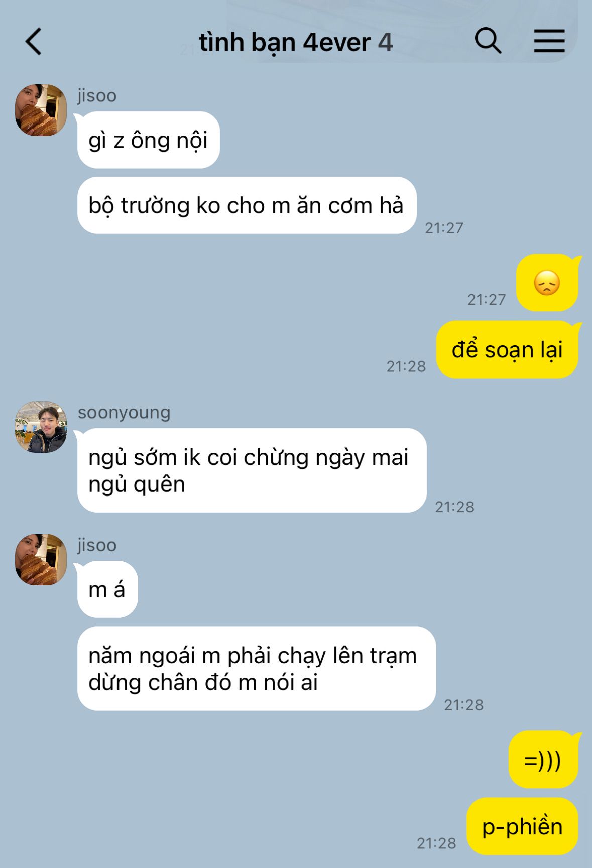Image resolution: width=592 pixels, height=868 pixels.
Task: Select the 'p-phiền' yellow bubble
Action: click(x=522, y=826)
